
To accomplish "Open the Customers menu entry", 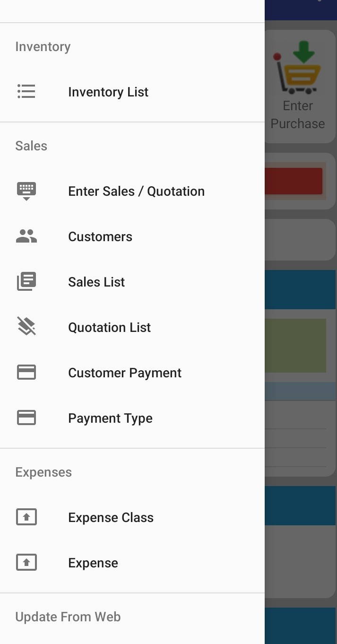I will (132, 236).
